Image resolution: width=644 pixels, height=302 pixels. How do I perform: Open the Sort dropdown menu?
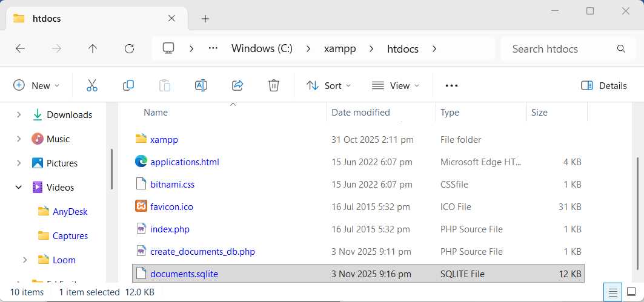(328, 85)
